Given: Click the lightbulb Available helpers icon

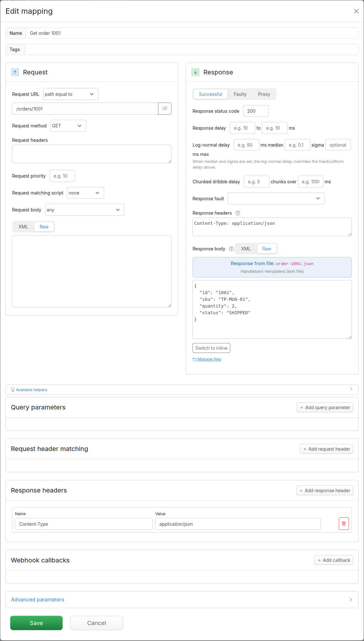Looking at the screenshot, I should coord(13,390).
